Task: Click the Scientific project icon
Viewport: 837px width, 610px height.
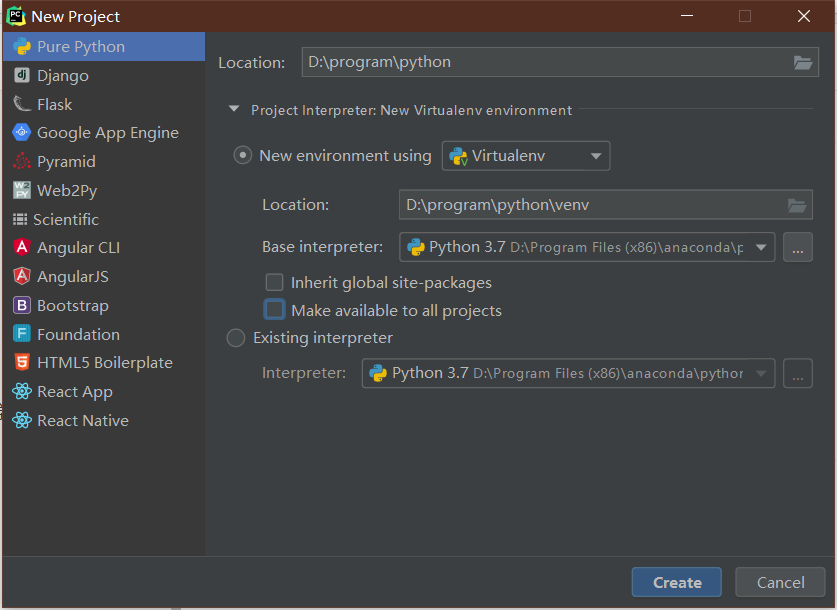Action: click(20, 219)
